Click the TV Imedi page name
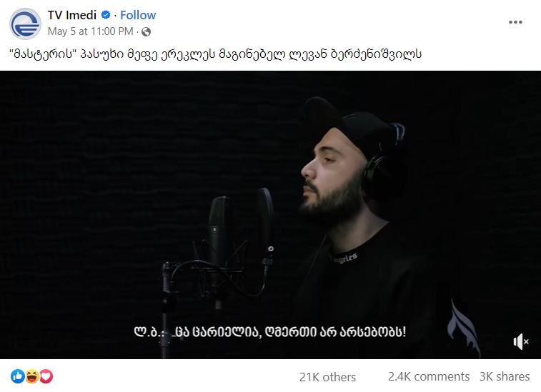The width and height of the screenshot is (541, 392). pyautogui.click(x=71, y=15)
